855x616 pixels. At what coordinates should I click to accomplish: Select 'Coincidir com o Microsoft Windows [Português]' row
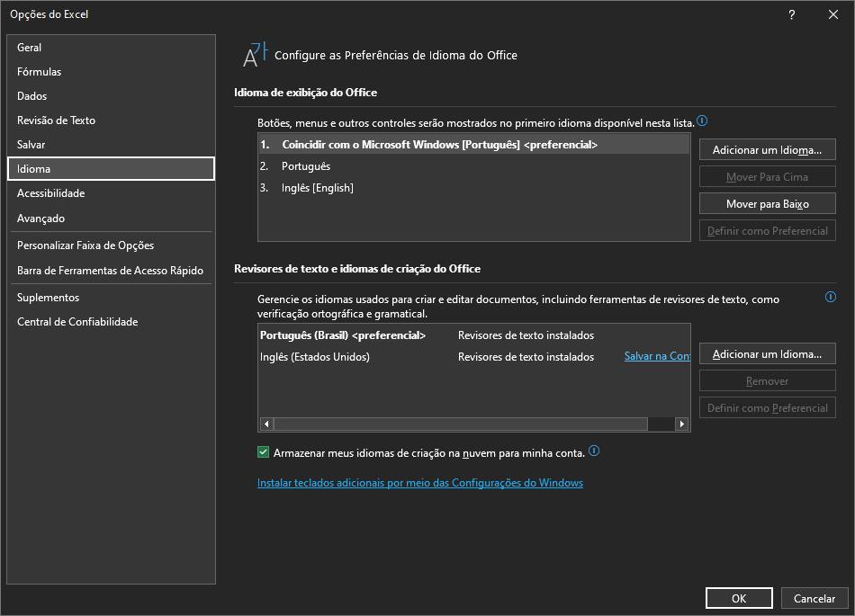[473, 145]
